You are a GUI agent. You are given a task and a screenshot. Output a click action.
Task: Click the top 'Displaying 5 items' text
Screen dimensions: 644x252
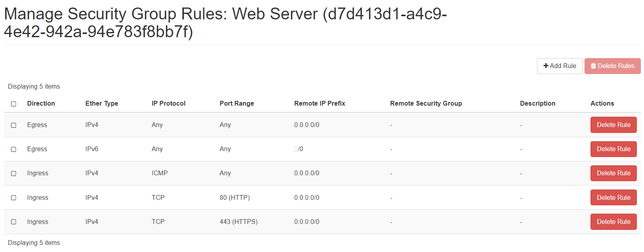click(34, 86)
